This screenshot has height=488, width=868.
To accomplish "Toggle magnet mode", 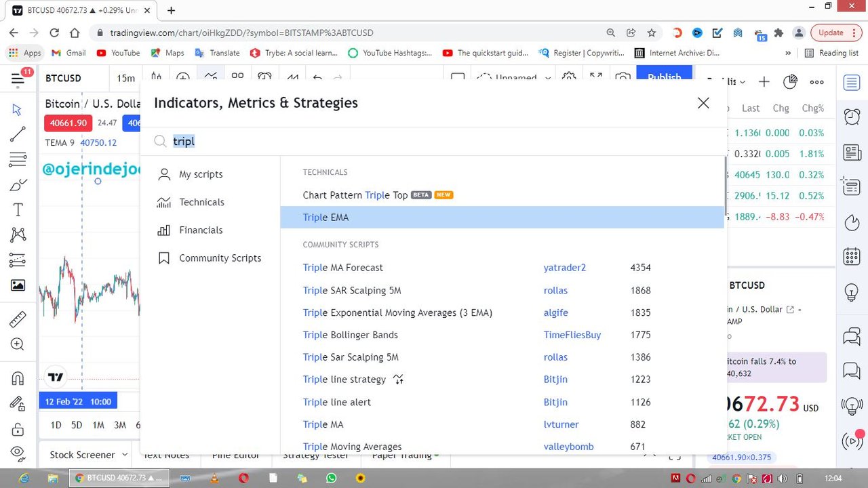I will click(x=18, y=378).
